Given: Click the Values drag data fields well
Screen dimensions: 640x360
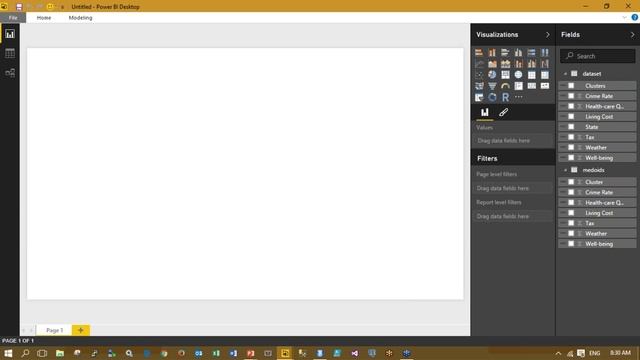Looking at the screenshot, I should click(x=513, y=140).
